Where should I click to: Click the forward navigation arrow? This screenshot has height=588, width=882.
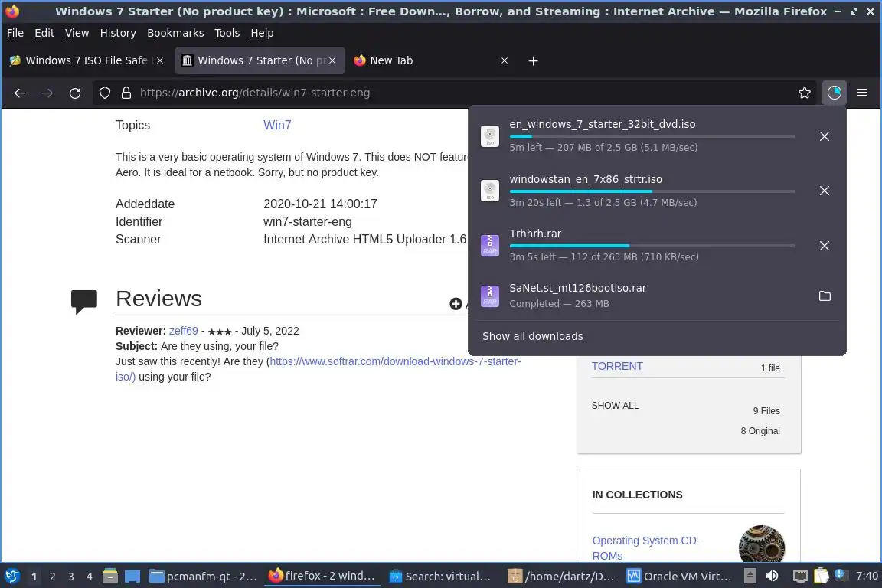click(x=47, y=93)
